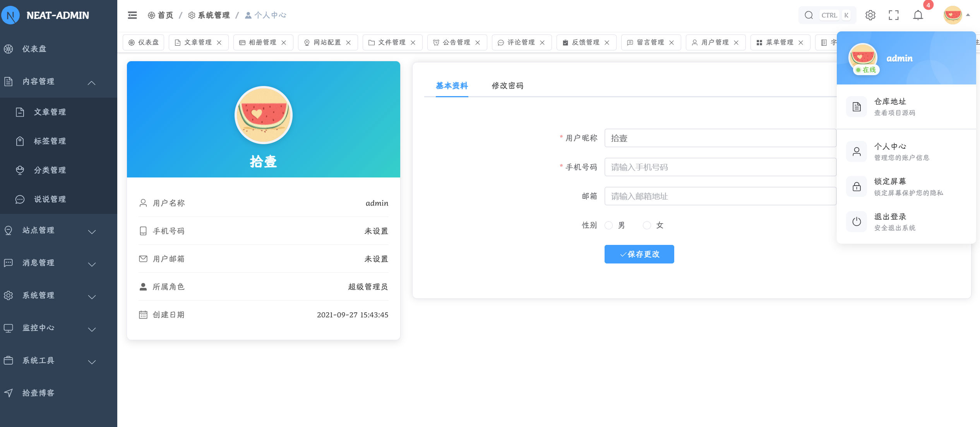Select the 女 gender radio button
Image resolution: width=980 pixels, height=427 pixels.
click(647, 225)
